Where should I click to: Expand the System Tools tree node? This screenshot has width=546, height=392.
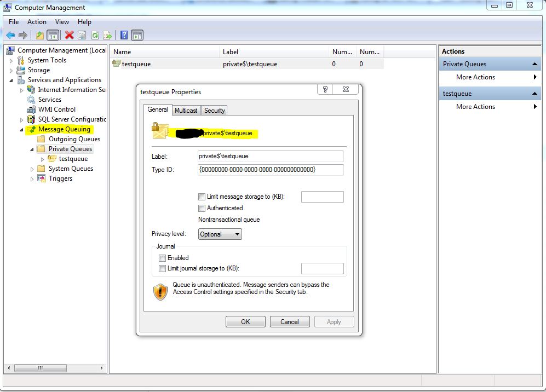pyautogui.click(x=11, y=61)
